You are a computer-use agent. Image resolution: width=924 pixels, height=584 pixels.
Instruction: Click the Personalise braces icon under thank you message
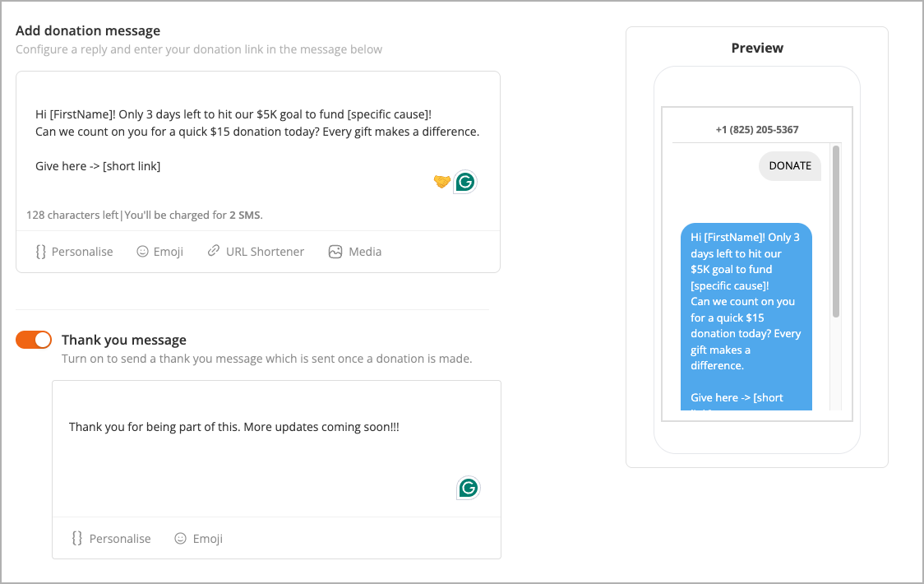pyautogui.click(x=77, y=538)
